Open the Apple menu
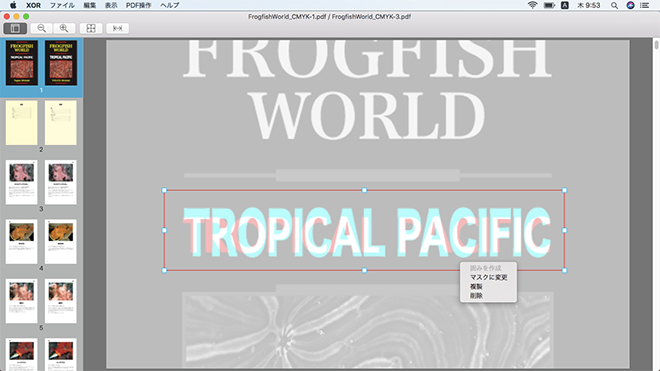Viewport: 660px width, 371px height. [x=13, y=5]
